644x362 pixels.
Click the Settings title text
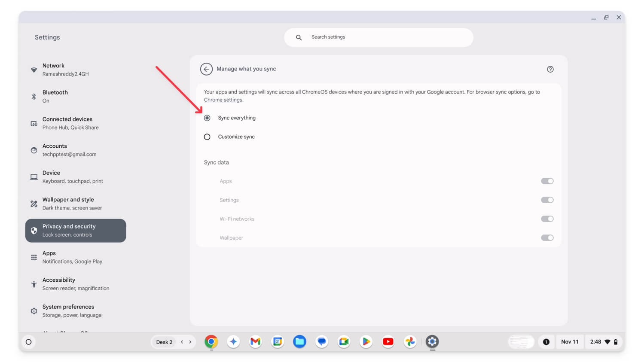47,37
